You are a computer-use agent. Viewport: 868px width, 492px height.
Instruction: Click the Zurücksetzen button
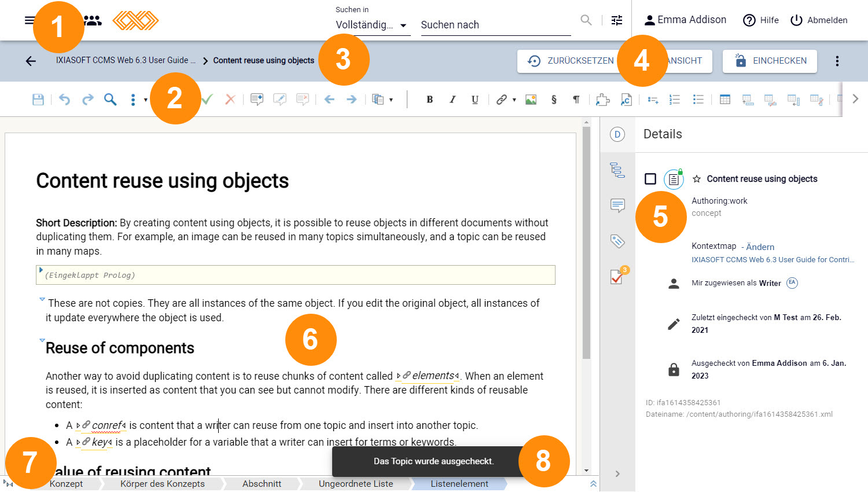[570, 61]
